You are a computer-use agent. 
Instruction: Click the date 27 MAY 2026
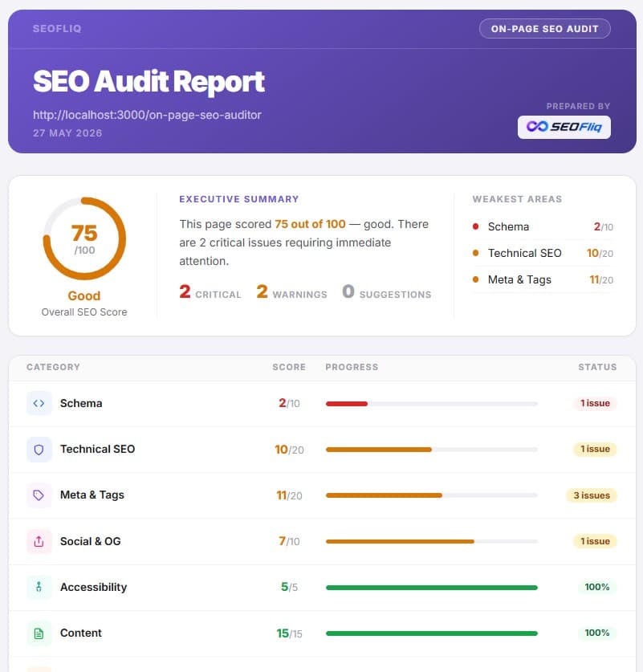coord(67,133)
